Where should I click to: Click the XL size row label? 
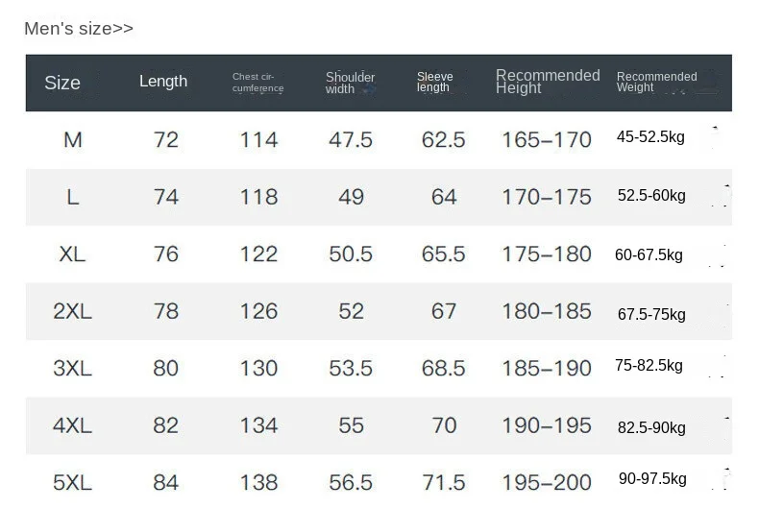[73, 254]
